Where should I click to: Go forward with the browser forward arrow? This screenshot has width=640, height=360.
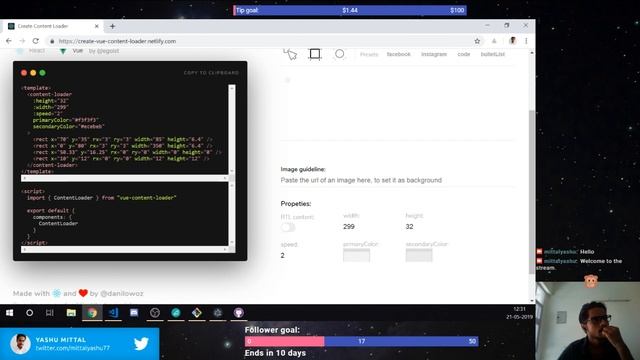pos(22,41)
